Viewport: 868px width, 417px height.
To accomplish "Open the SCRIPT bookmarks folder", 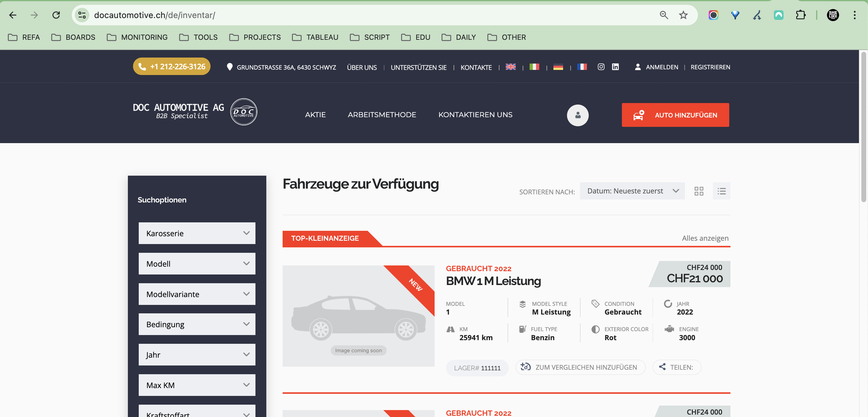I will (370, 37).
